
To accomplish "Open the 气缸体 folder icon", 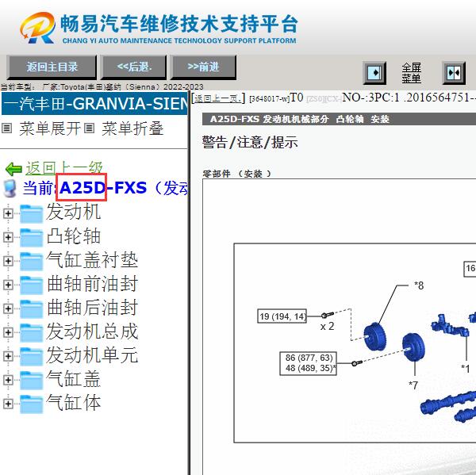I will [x=31, y=404].
